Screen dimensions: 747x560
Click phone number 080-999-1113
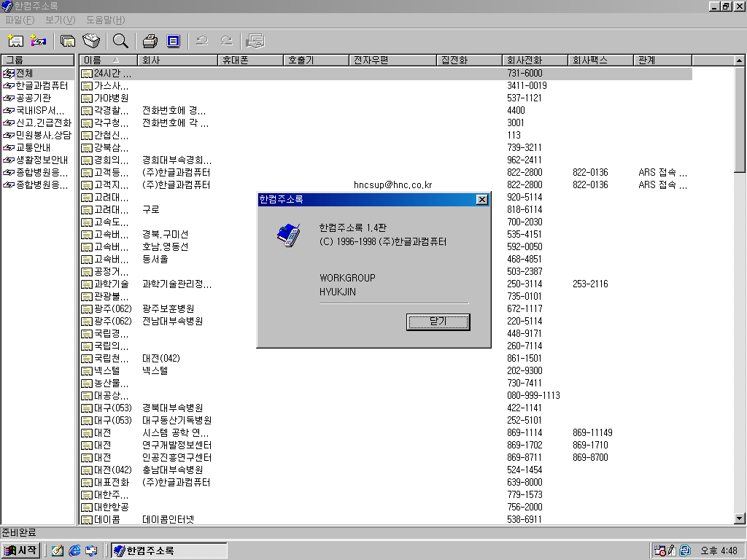point(533,396)
